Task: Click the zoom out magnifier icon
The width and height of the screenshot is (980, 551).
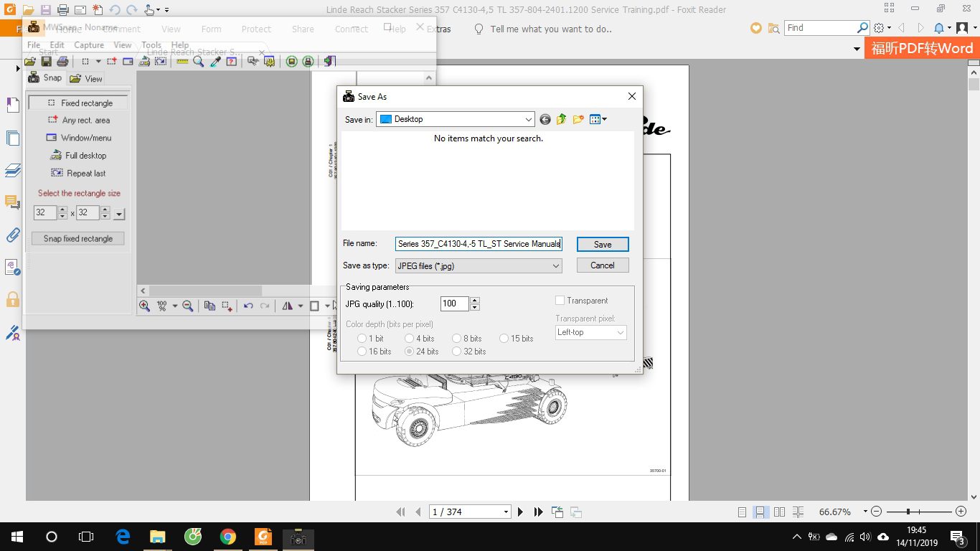Action: (x=188, y=306)
